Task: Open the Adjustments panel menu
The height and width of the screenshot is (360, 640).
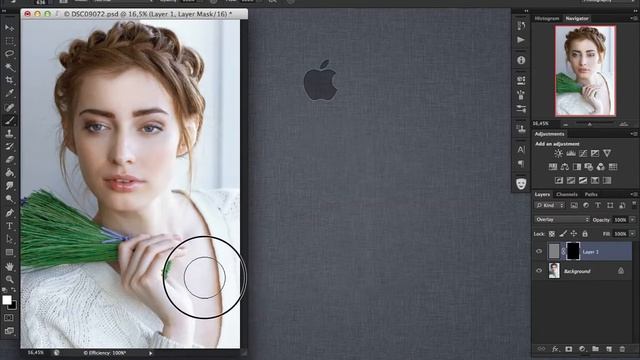Action: (633, 134)
